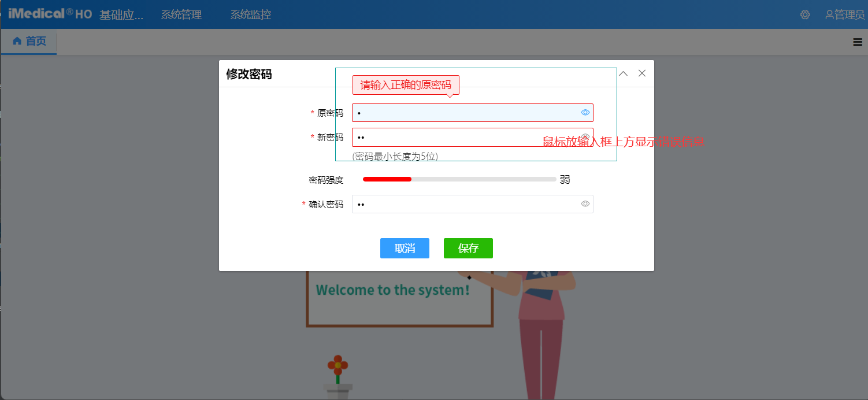Click into the 新密码 input field
Image resolution: width=868 pixels, height=400 pixels.
click(x=462, y=138)
